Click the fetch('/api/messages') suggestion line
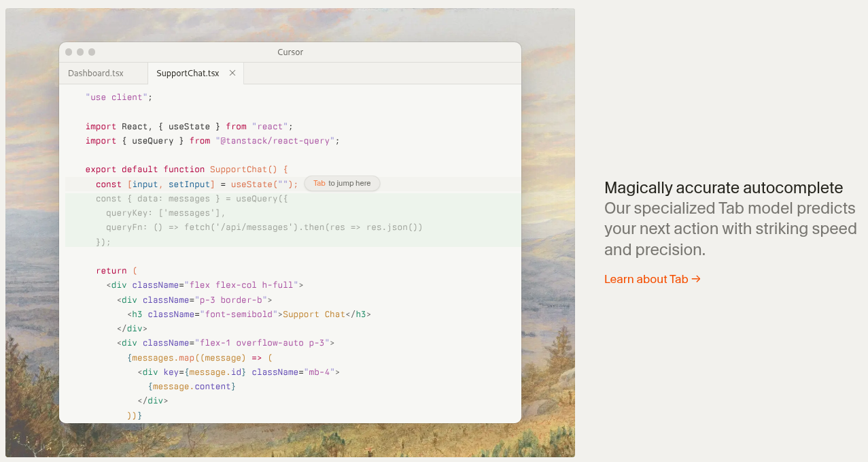Viewport: 868px width, 462px height. point(264,227)
